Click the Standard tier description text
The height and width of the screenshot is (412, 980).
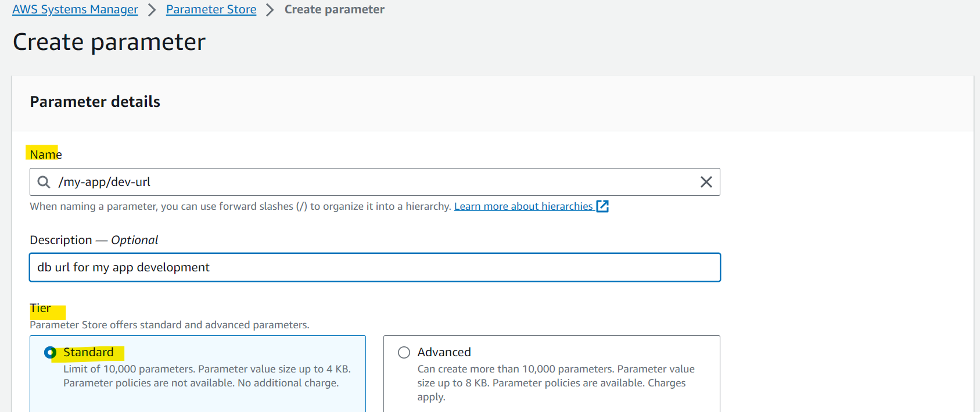point(207,376)
